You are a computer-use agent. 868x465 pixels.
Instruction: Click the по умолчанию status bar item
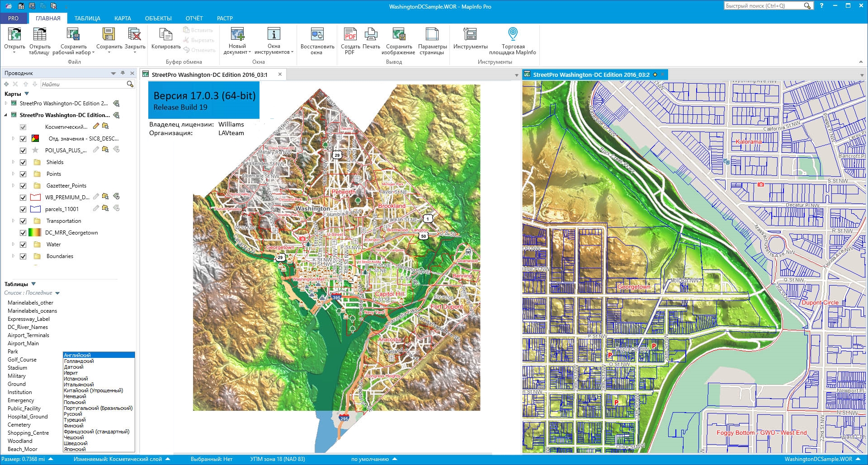click(x=374, y=459)
